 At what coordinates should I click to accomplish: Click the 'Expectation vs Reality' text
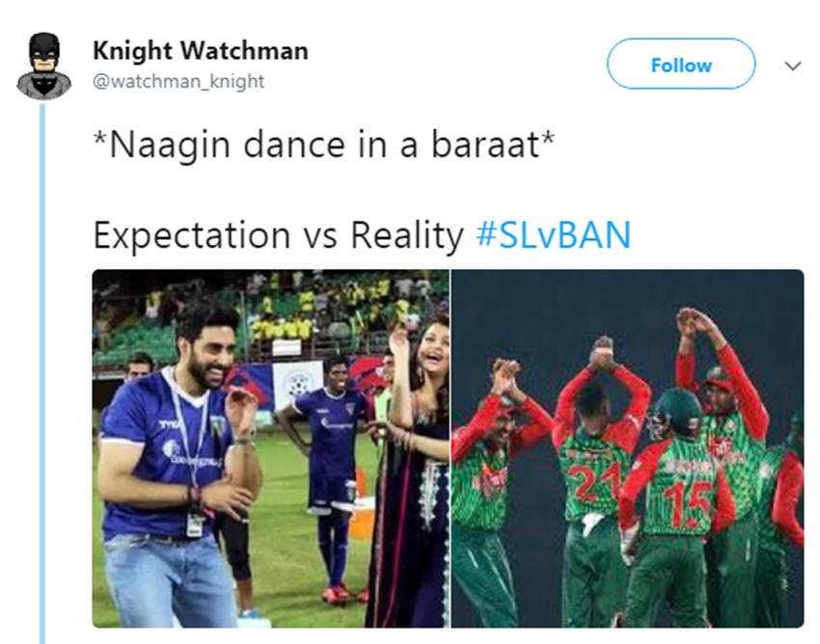pyautogui.click(x=278, y=235)
